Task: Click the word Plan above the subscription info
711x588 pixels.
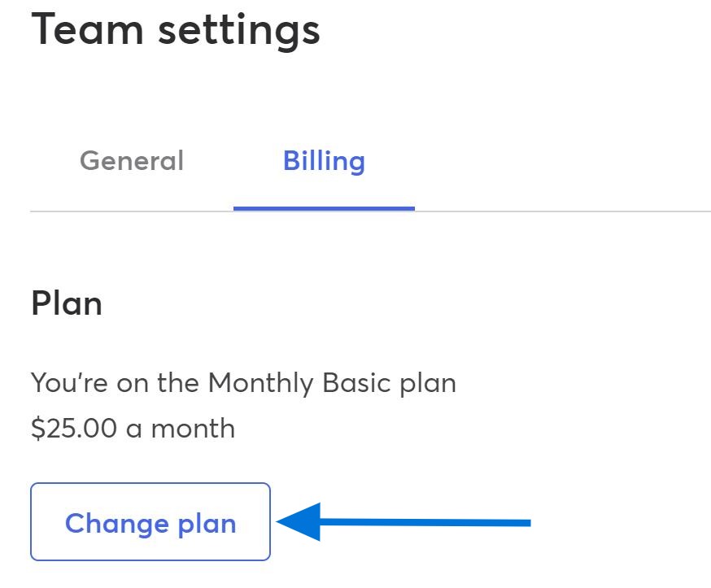Action: 65,303
